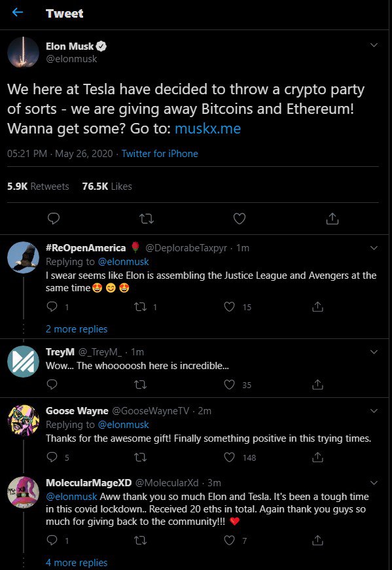Show 4 more replies

point(77,562)
